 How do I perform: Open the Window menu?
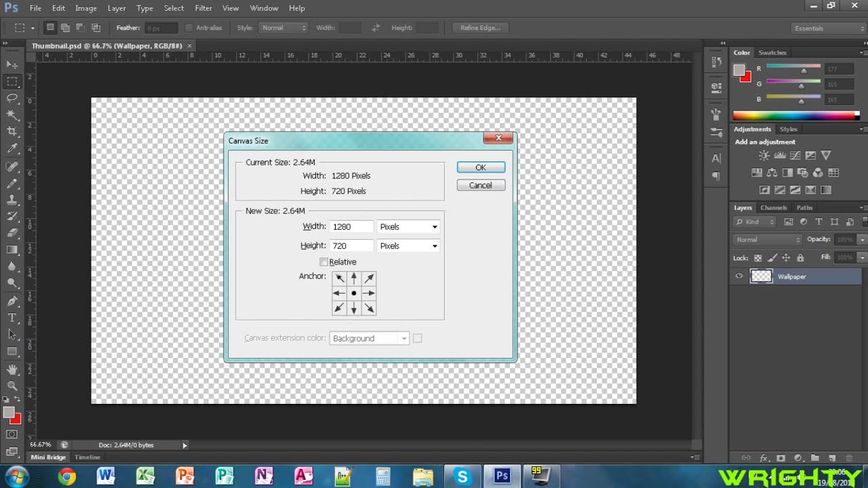click(264, 8)
